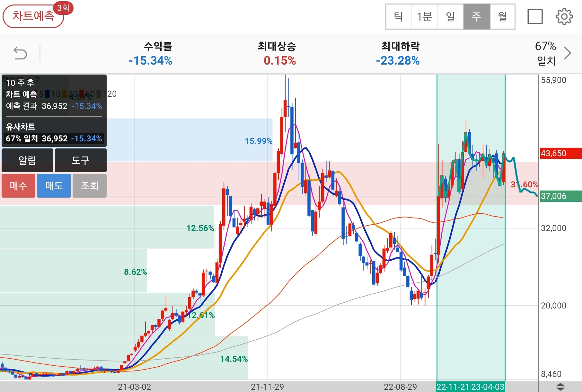Open chart settings gear icon

(x=564, y=16)
